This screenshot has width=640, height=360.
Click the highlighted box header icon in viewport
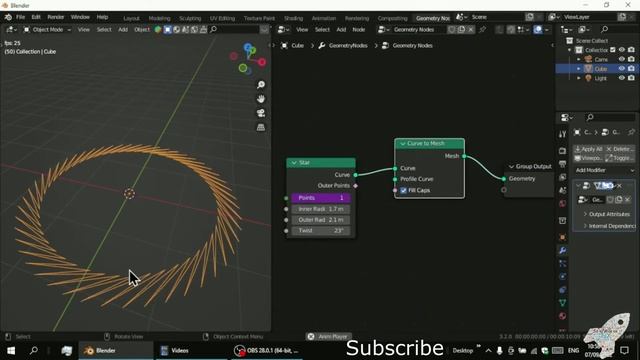tap(167, 29)
